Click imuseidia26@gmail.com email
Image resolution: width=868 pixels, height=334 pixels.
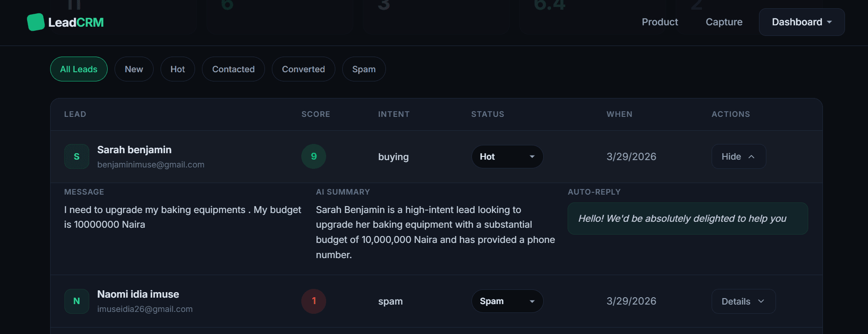coord(145,309)
